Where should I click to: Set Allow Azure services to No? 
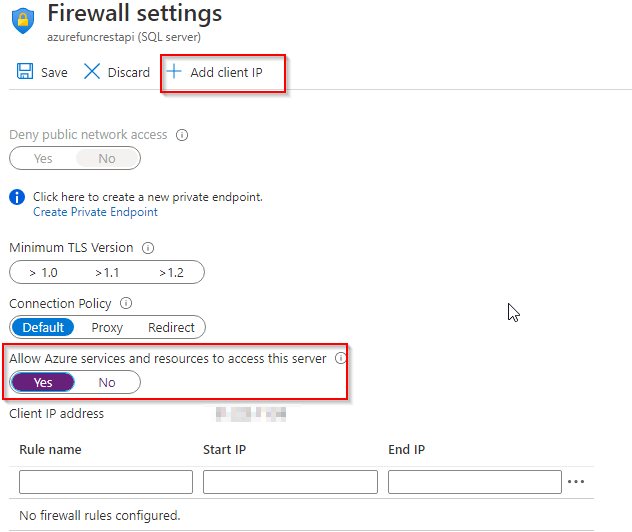coord(107,382)
